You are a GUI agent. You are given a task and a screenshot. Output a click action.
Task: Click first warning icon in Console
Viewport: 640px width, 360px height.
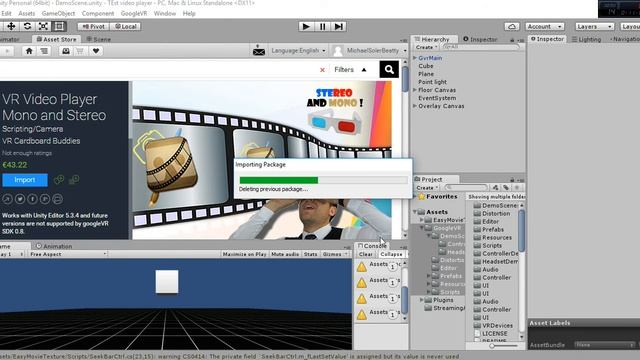(x=362, y=267)
